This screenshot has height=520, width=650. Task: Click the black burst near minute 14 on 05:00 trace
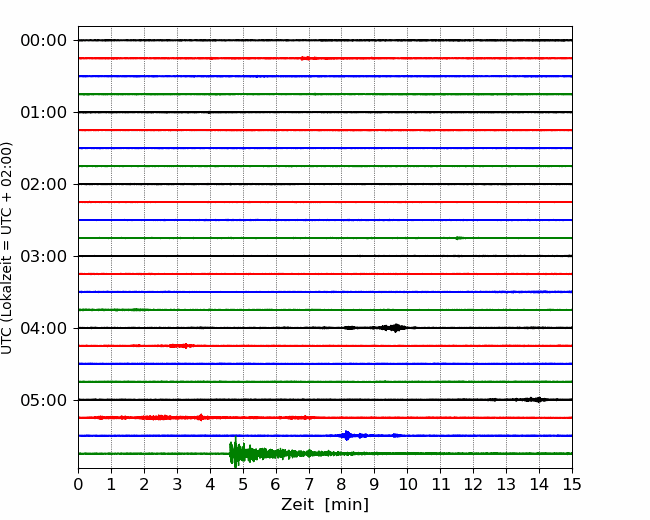[538, 400]
